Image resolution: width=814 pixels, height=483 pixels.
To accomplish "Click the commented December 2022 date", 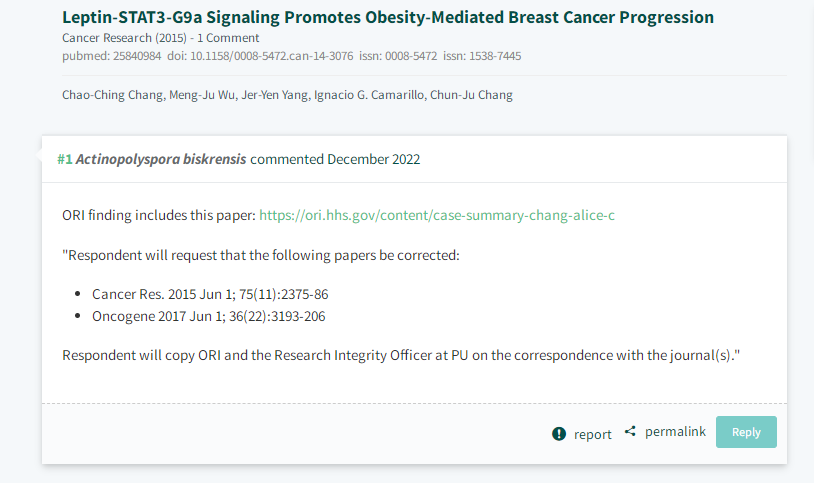I will [x=335, y=159].
